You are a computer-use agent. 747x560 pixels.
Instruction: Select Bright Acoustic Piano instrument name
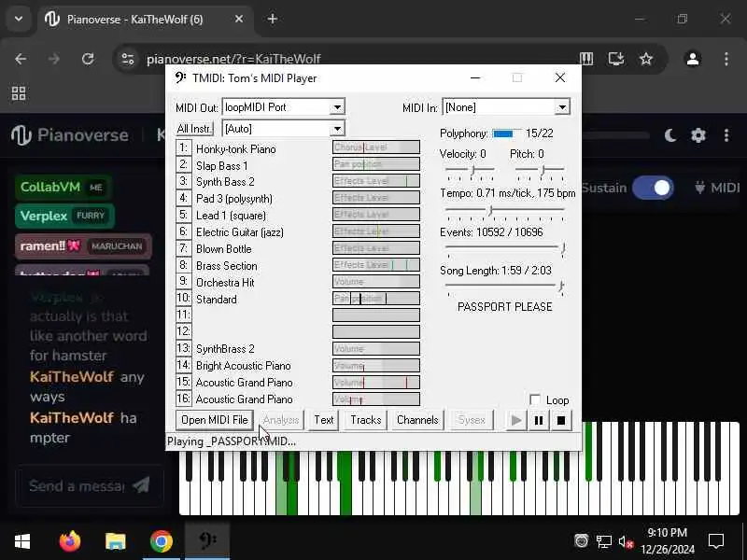(x=243, y=366)
